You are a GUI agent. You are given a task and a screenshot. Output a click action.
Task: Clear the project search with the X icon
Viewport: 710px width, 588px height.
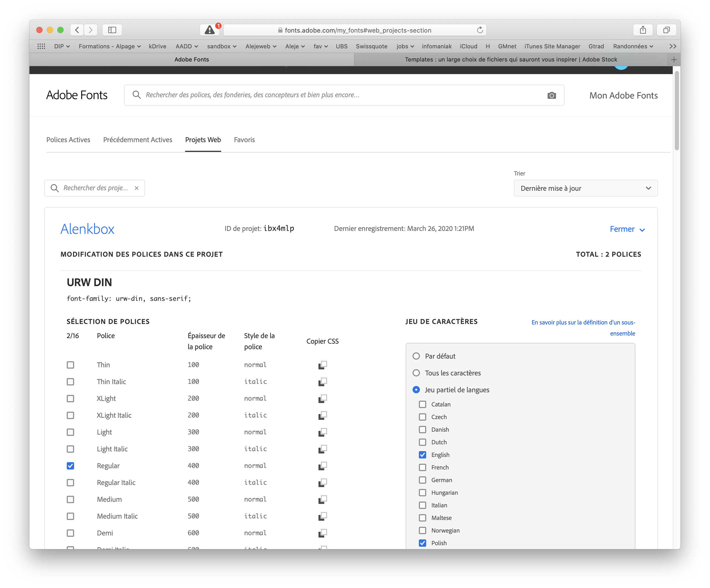point(137,188)
